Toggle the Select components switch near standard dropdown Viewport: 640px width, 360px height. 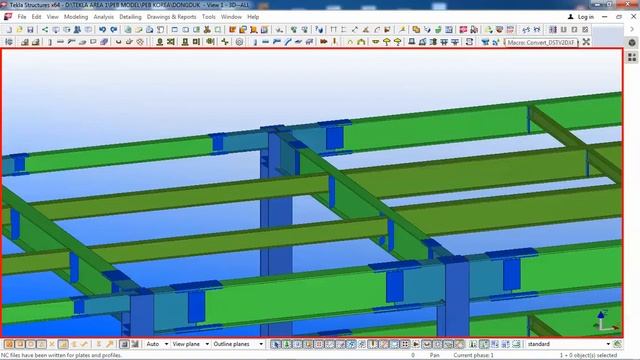473,344
